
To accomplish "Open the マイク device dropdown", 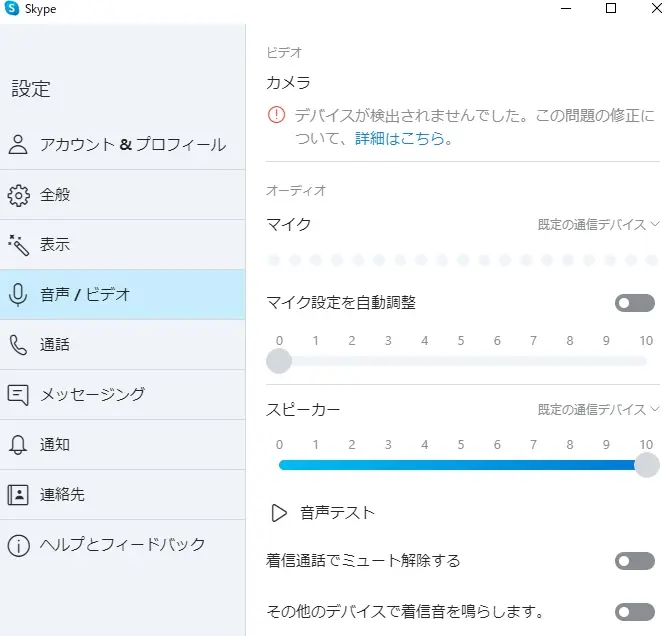I will click(598, 225).
